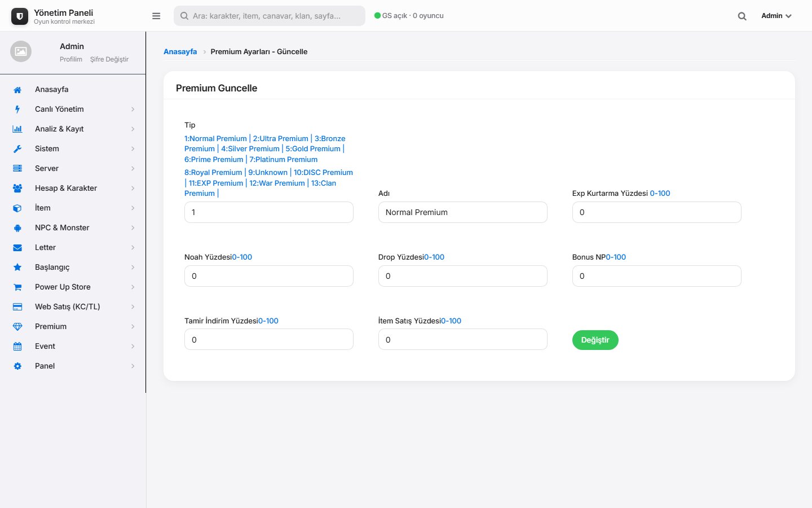Click the Tip input field
Image resolution: width=812 pixels, height=508 pixels.
(x=269, y=212)
